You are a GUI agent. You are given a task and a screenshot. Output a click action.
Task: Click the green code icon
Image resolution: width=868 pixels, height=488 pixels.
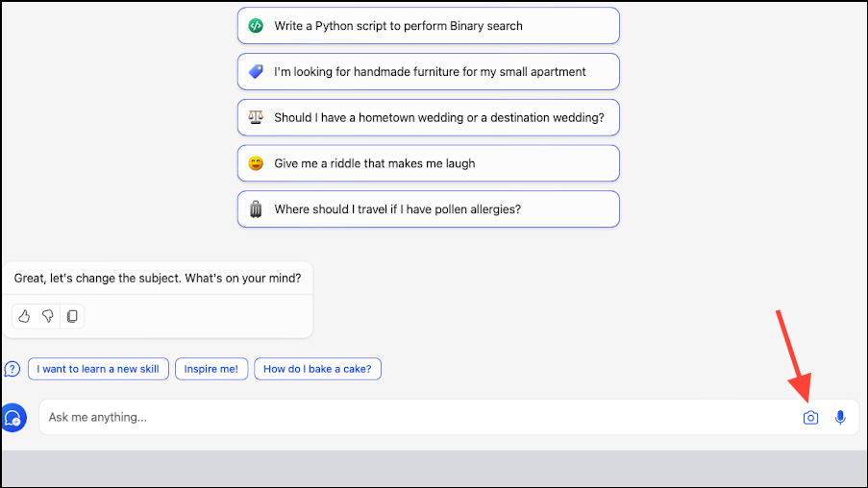tap(256, 25)
